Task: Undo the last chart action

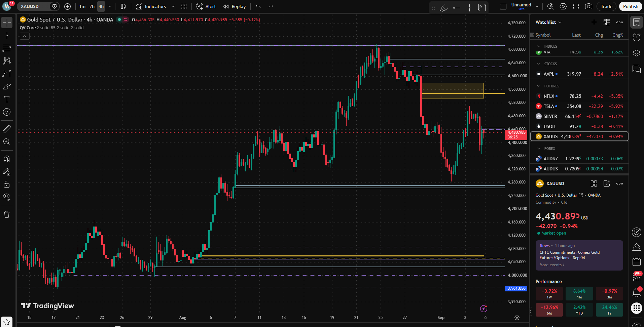Action: click(x=258, y=6)
